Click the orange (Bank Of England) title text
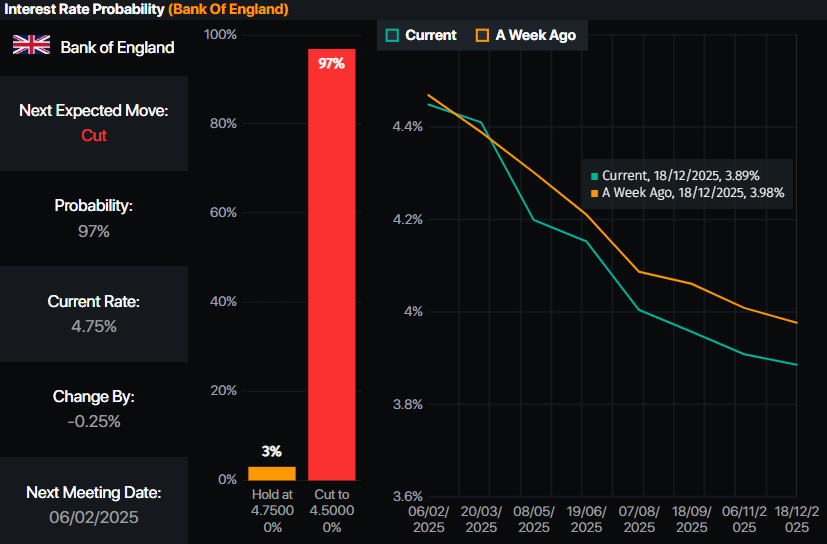The width and height of the screenshot is (827, 544). pyautogui.click(x=229, y=9)
